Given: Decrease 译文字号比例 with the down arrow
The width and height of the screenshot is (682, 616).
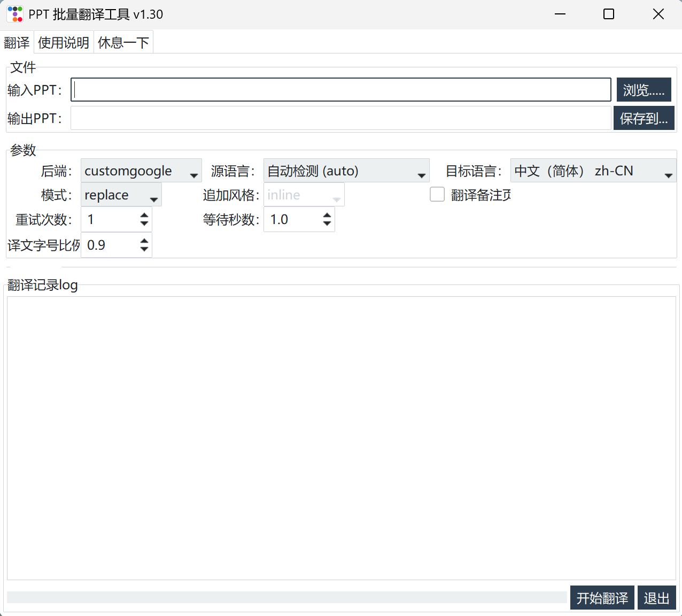Looking at the screenshot, I should tap(144, 249).
